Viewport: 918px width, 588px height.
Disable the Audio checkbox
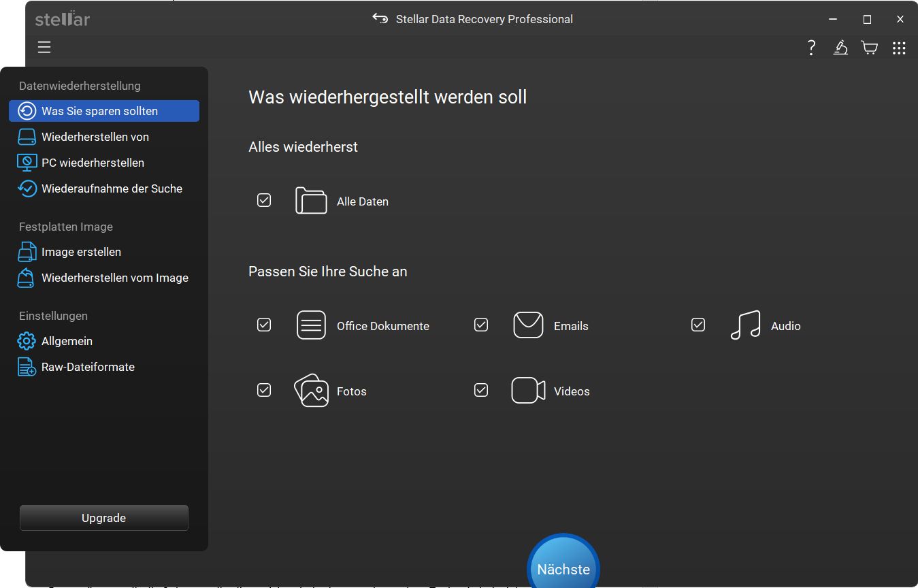tap(698, 325)
